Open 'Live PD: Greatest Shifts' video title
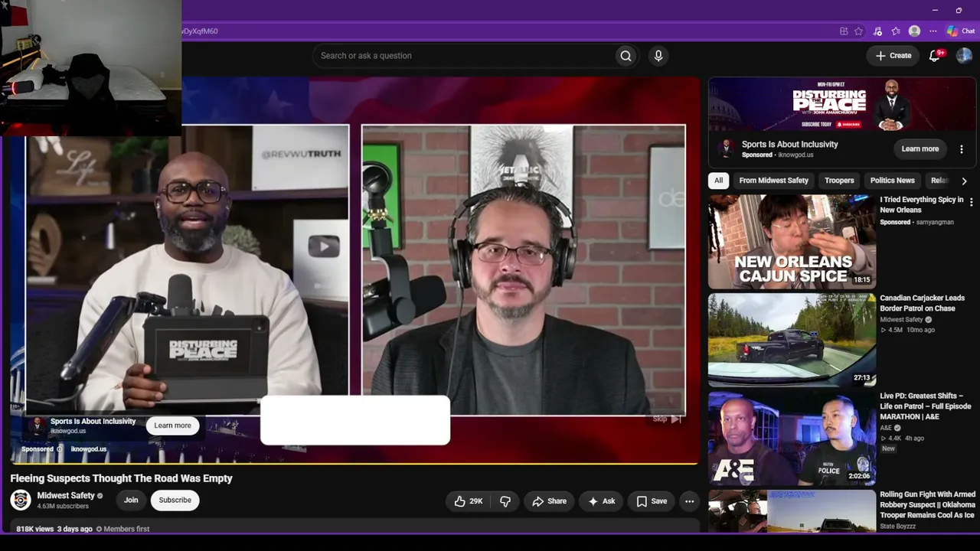The width and height of the screenshot is (980, 551). 926,406
